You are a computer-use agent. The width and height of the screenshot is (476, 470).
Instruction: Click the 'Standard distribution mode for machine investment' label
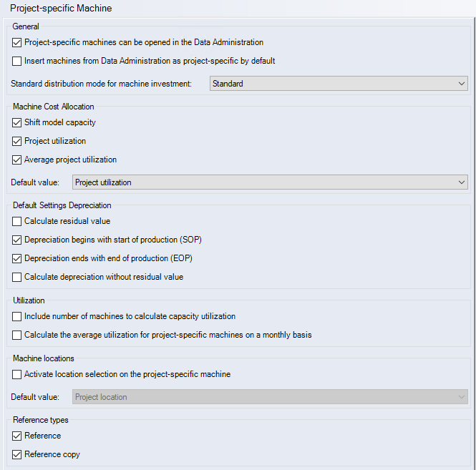[x=102, y=84]
